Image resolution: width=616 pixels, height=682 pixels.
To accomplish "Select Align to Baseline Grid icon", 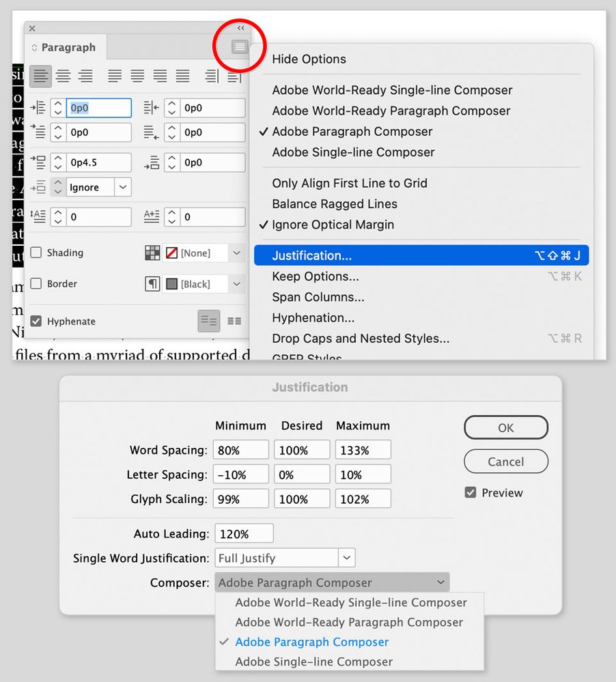I will tap(234, 321).
